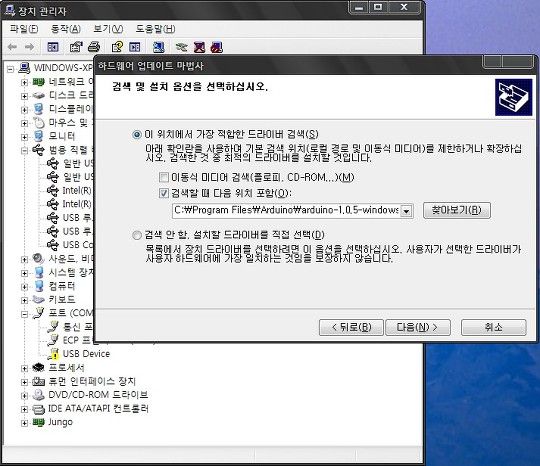Select the USB Device tree entry
The width and height of the screenshot is (540, 466).
coord(86,354)
